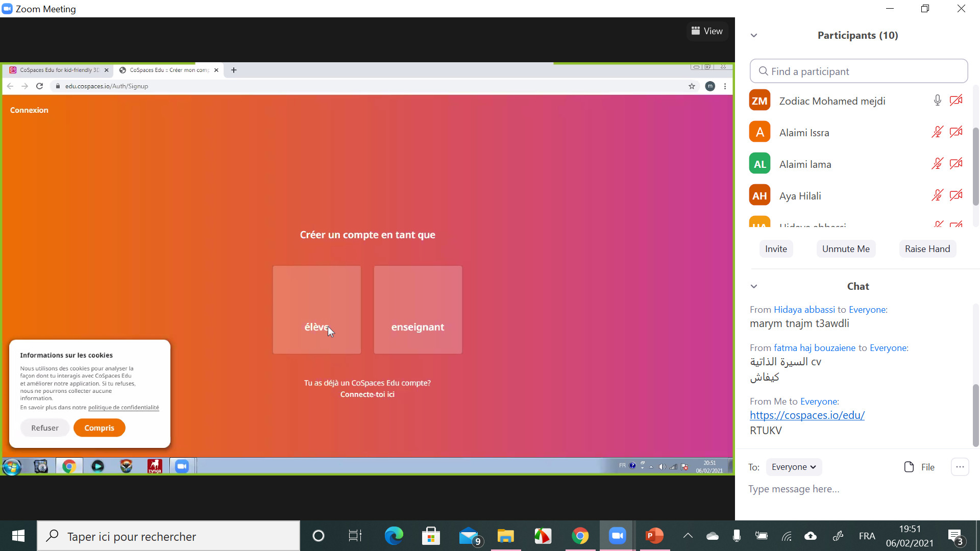The height and width of the screenshot is (551, 980).
Task: Open the View layout options
Action: 707,31
